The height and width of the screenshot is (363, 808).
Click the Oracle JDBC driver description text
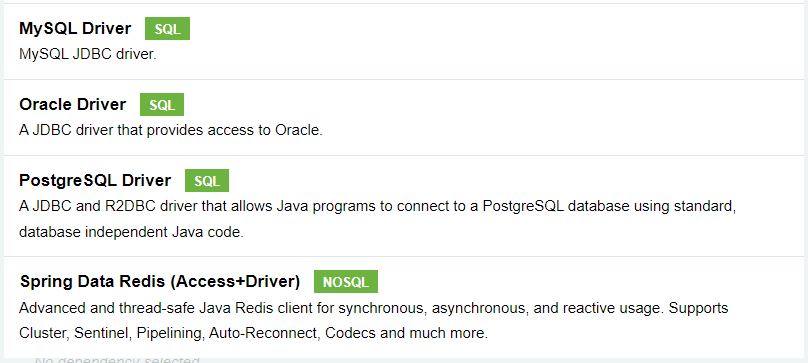[x=171, y=130]
